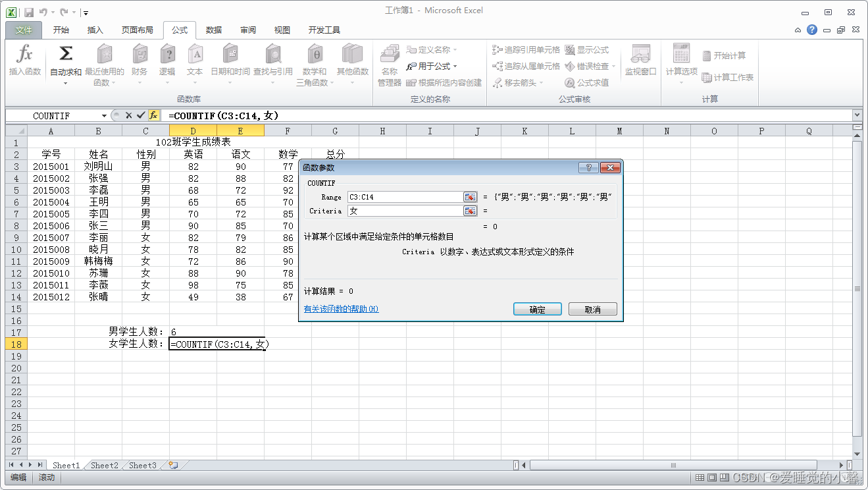Switch to the Page Layout (页面布局) tab
The height and width of the screenshot is (490, 868).
[x=137, y=30]
